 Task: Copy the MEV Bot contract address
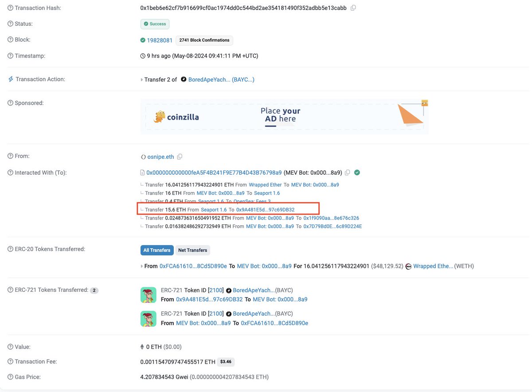pos(348,172)
